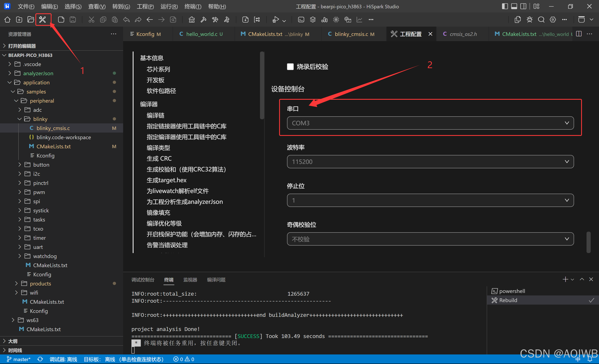The image size is (599, 364).
Task: Click the home icon in toolbar
Action: [x=7, y=20]
